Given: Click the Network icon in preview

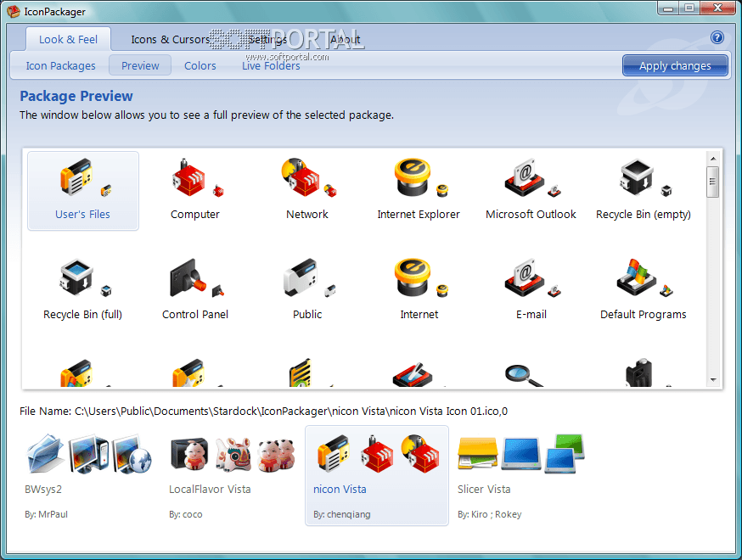Looking at the screenshot, I should (x=307, y=191).
